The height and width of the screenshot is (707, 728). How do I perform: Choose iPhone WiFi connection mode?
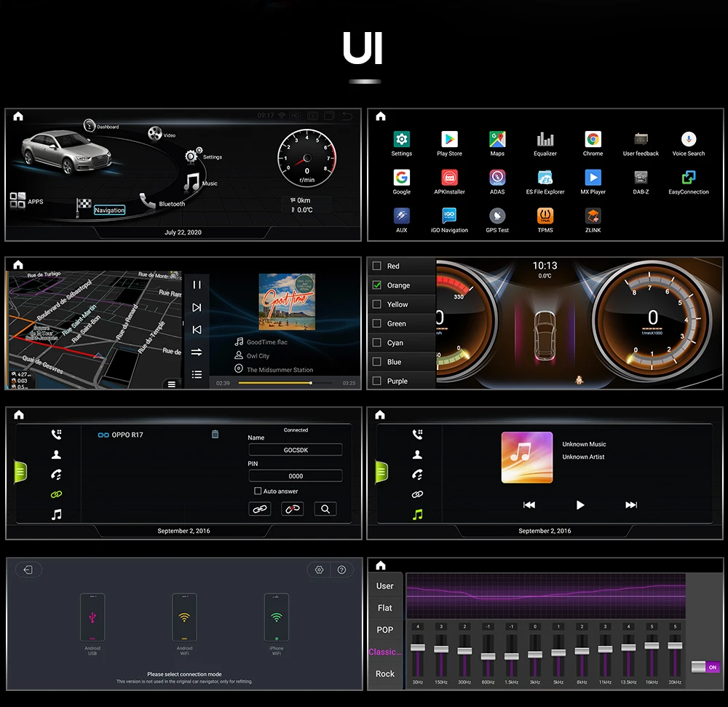(x=276, y=618)
